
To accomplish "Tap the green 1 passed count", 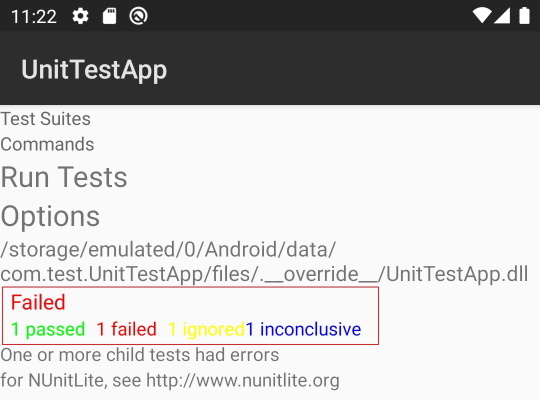I will point(48,329).
